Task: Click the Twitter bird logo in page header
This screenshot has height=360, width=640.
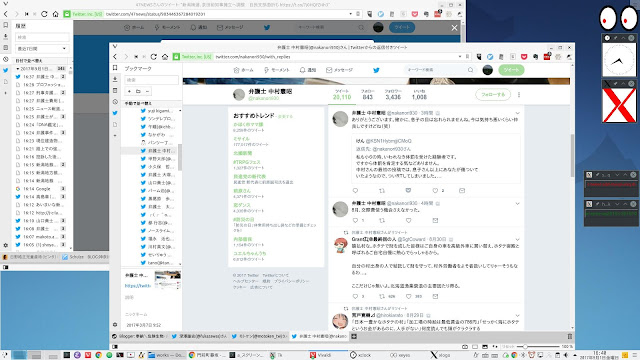Action: (376, 70)
